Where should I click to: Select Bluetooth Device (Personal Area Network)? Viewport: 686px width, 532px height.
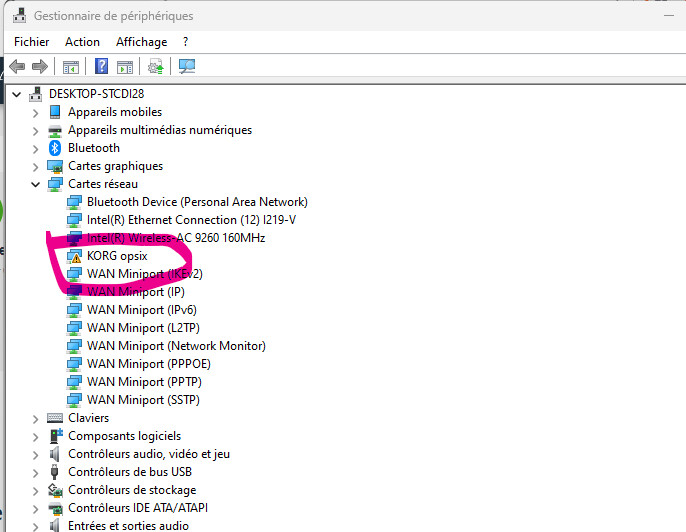(x=197, y=202)
